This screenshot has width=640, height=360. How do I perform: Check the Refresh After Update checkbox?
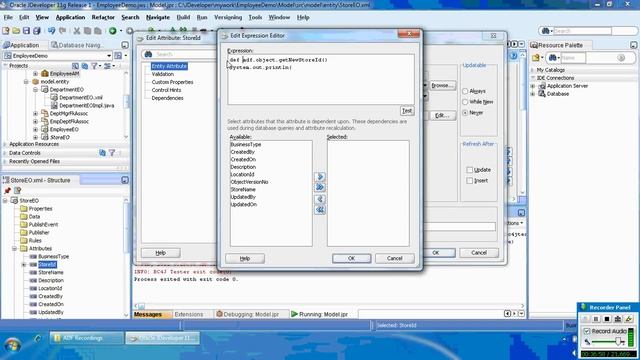click(x=469, y=170)
